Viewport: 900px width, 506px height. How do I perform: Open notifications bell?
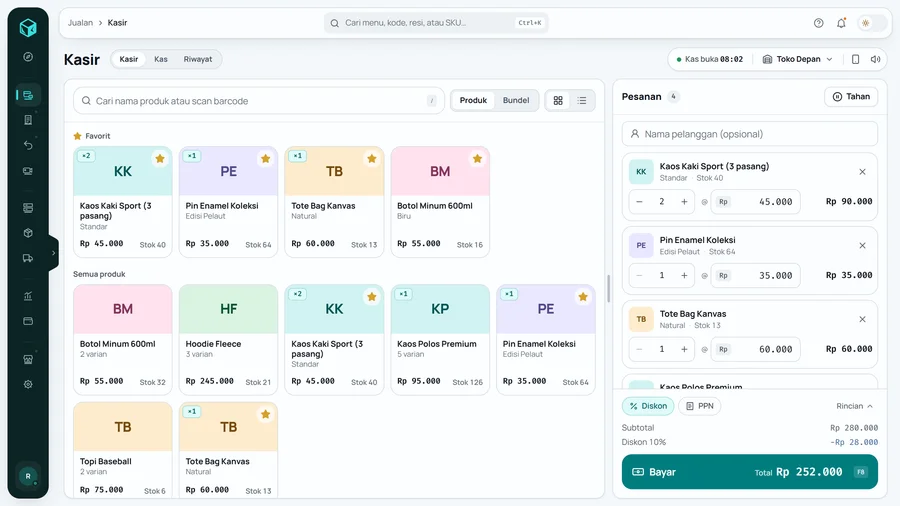pos(841,23)
